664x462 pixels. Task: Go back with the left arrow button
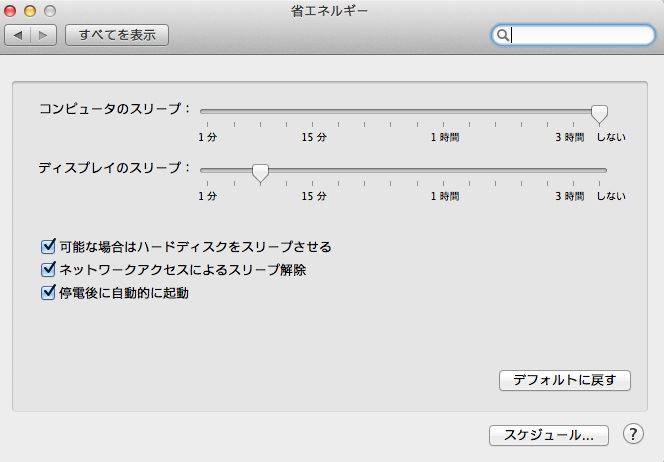point(18,35)
